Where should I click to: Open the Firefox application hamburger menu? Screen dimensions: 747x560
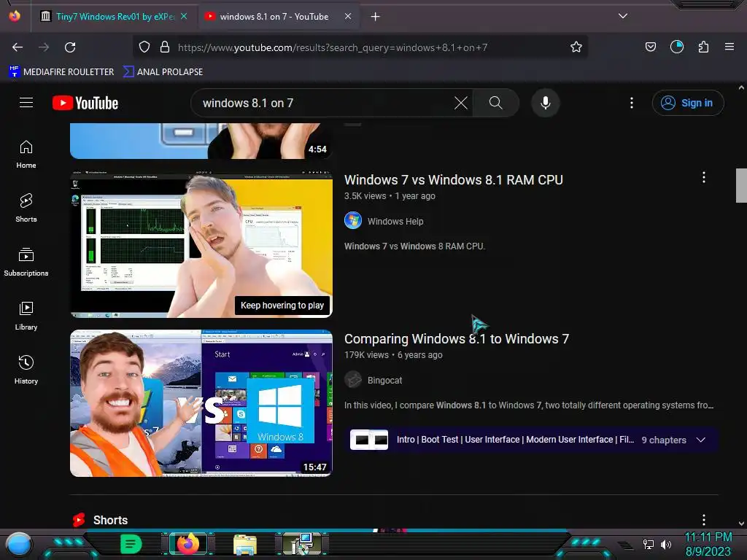pyautogui.click(x=729, y=47)
